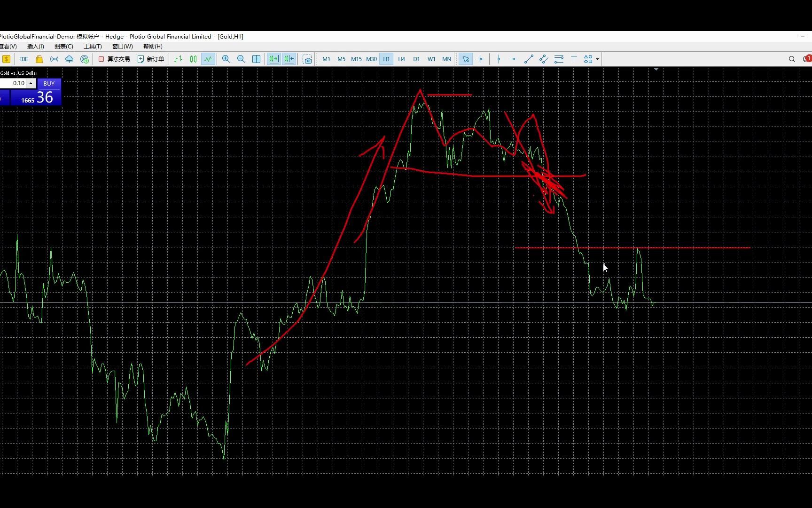Screen dimensions: 812x508
Task: Select the text label tool
Action: pyautogui.click(x=574, y=59)
